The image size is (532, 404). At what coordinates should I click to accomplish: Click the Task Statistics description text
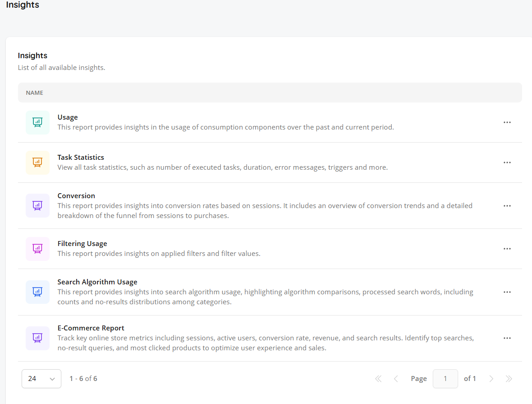[x=223, y=167]
